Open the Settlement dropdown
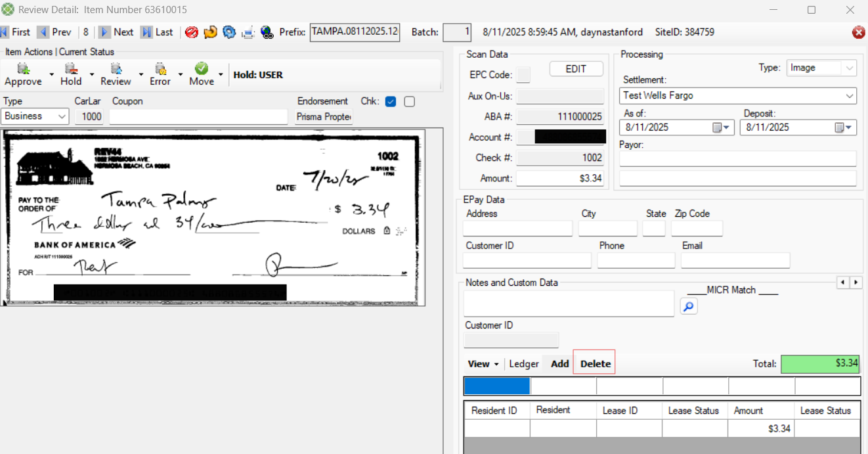This screenshot has width=868, height=454. click(850, 96)
